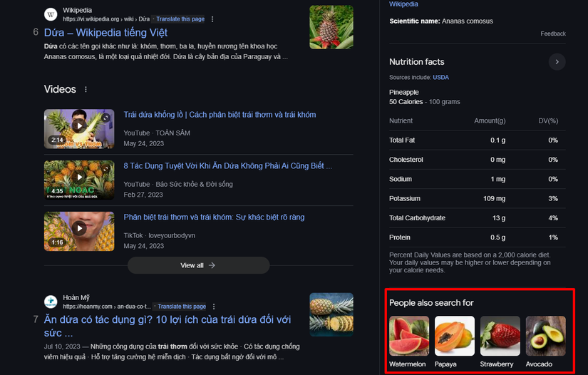588x375 pixels.
Task: Open more options beside the Videos heading
Action: coord(86,89)
